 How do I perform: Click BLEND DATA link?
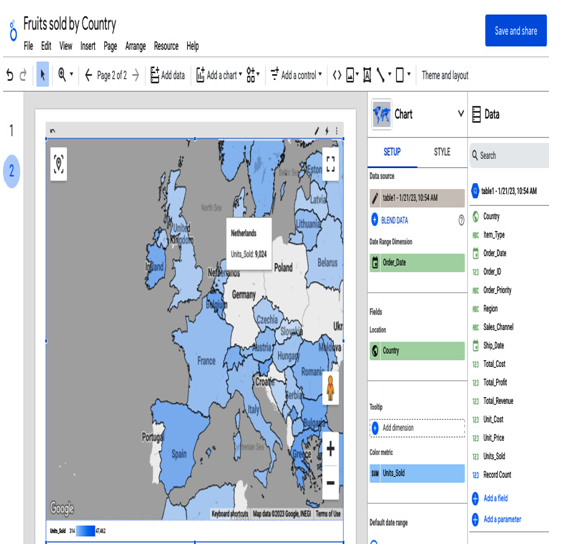(394, 220)
